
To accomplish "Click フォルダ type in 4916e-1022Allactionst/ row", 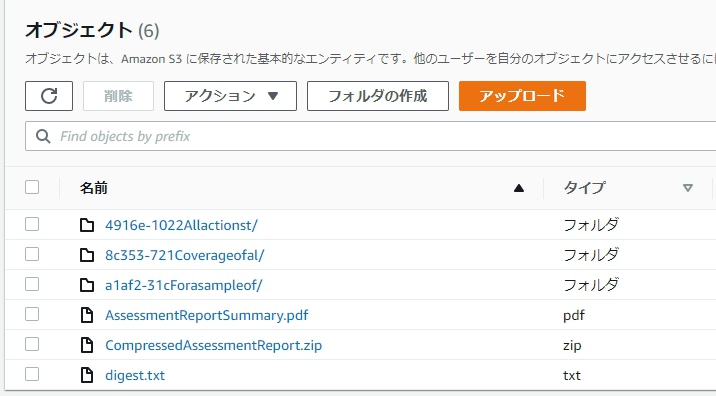I will point(590,225).
